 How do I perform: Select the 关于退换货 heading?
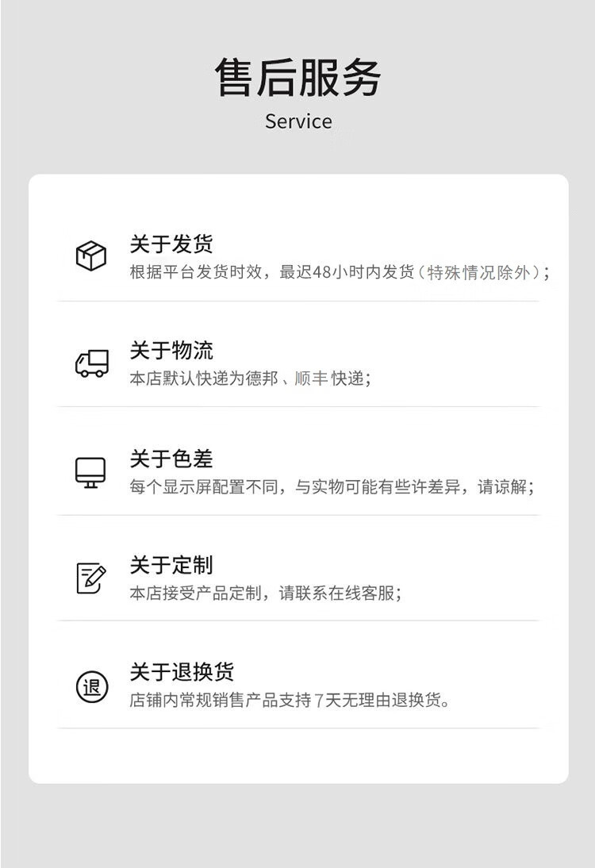tap(182, 671)
